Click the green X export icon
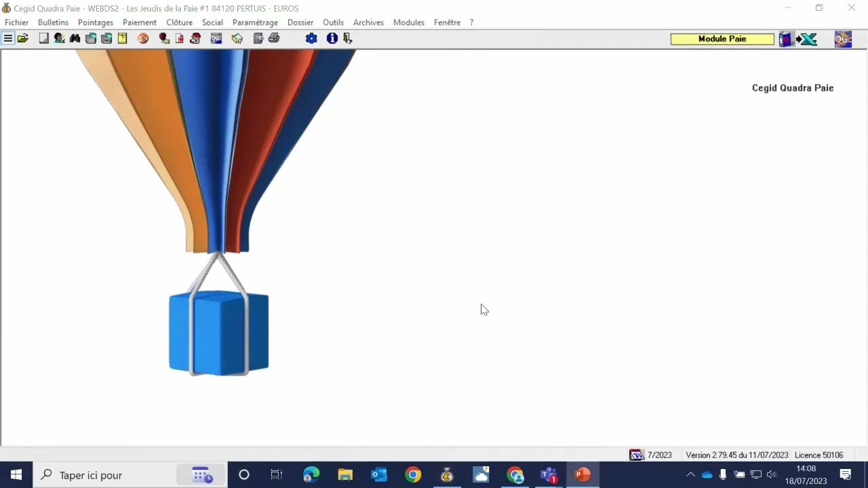868x488 pixels. point(807,39)
